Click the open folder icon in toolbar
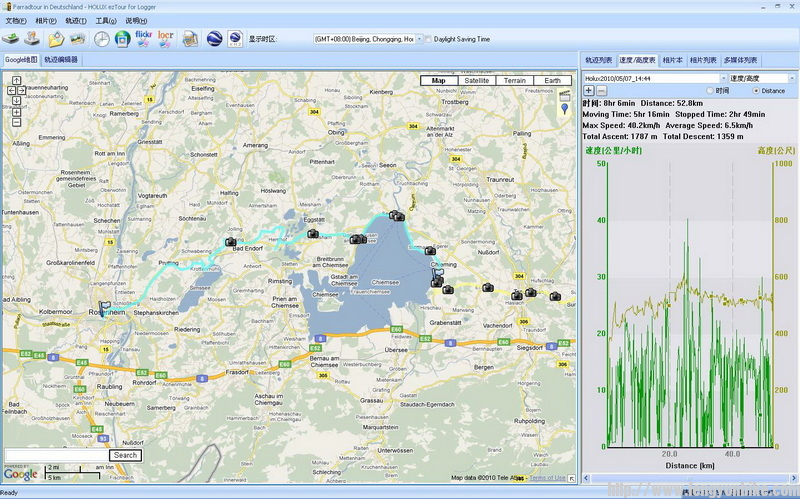The width and height of the screenshot is (800, 499). click(56, 39)
